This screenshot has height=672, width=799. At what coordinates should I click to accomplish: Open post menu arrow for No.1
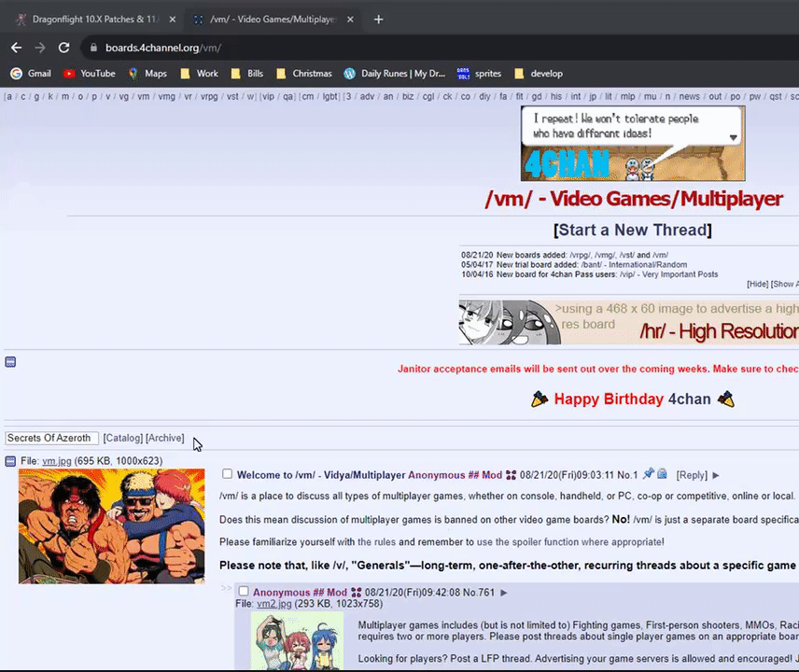(x=716, y=475)
